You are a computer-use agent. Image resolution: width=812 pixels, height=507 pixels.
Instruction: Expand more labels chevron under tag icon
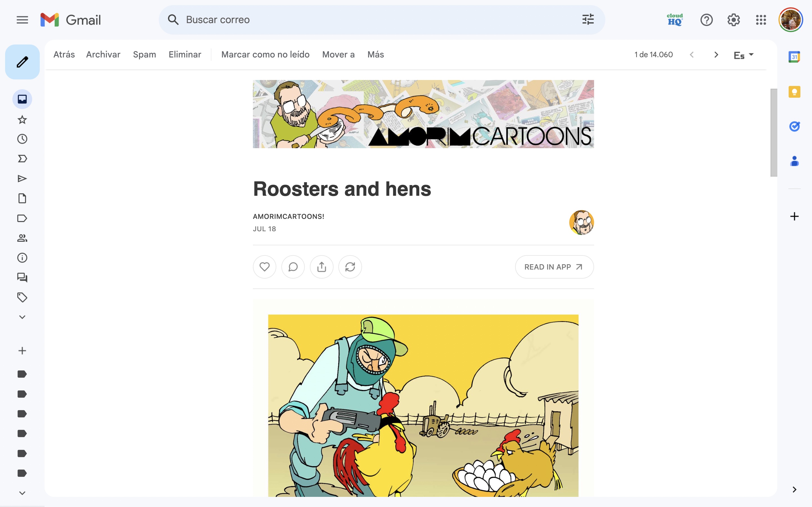pyautogui.click(x=22, y=317)
